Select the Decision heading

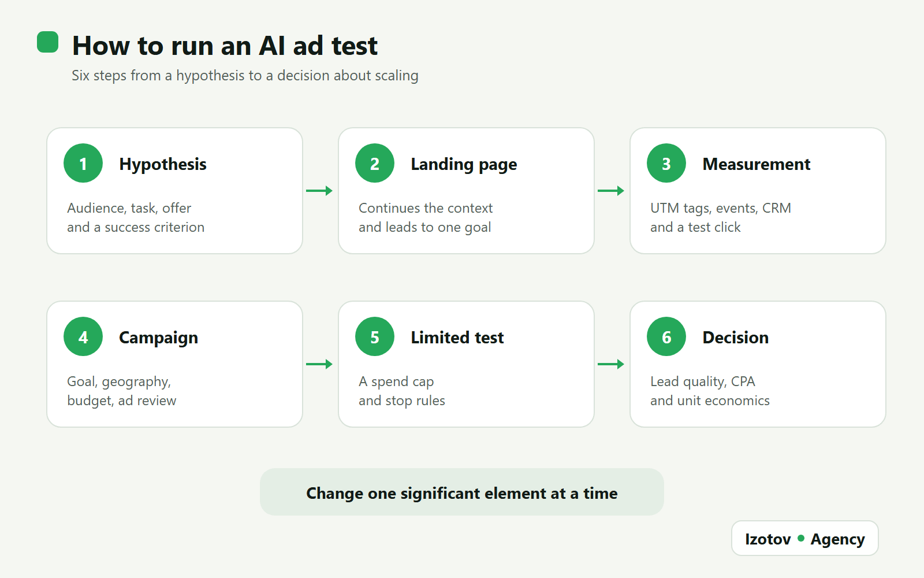[736, 338]
